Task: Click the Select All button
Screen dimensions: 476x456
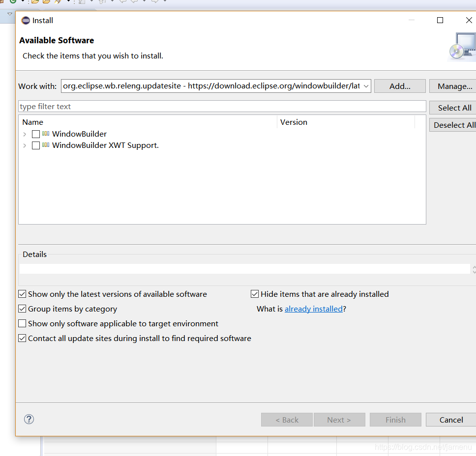Action: coord(453,108)
